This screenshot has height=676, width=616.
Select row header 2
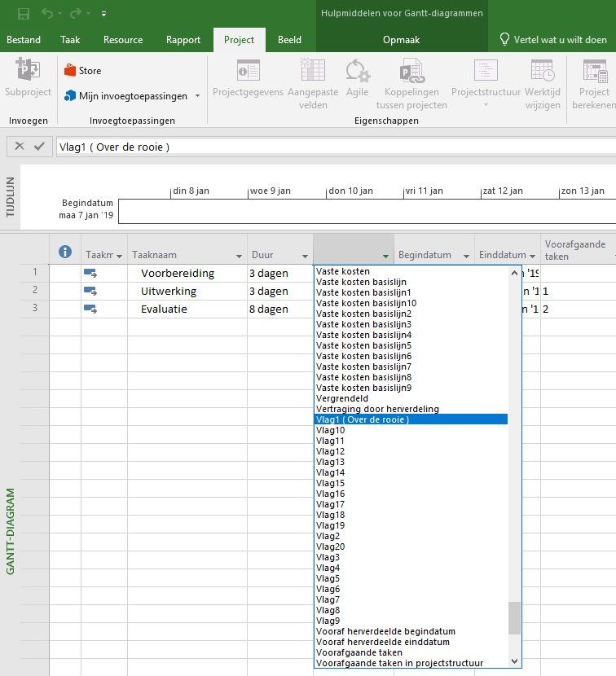point(35,290)
